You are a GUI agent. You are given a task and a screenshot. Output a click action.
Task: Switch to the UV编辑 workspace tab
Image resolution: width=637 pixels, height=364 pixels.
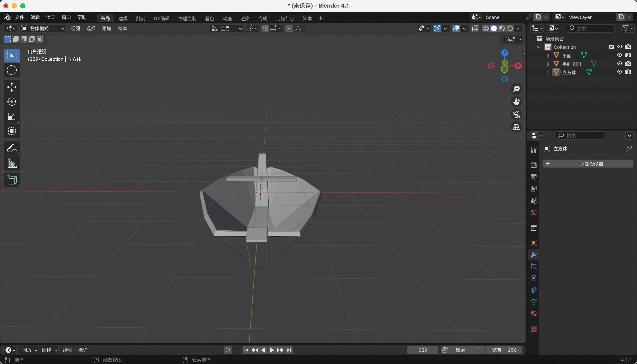point(161,19)
